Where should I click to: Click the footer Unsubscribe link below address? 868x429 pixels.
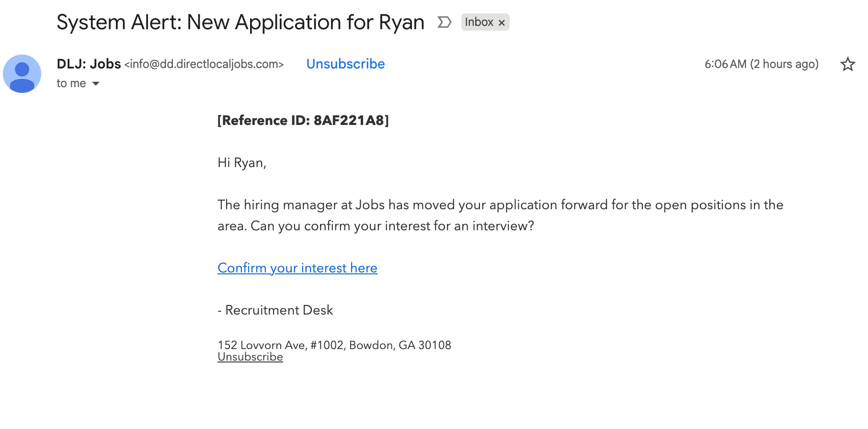click(x=250, y=357)
